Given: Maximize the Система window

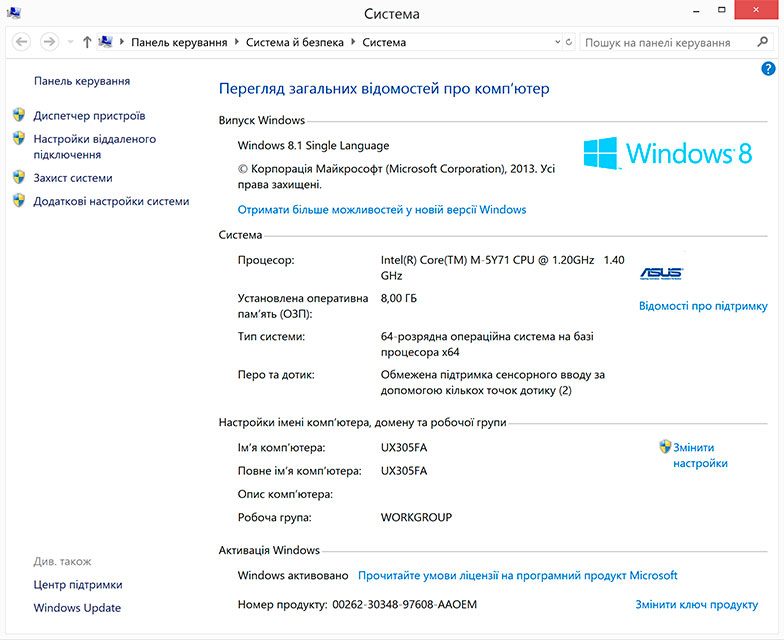Looking at the screenshot, I should coord(722,10).
